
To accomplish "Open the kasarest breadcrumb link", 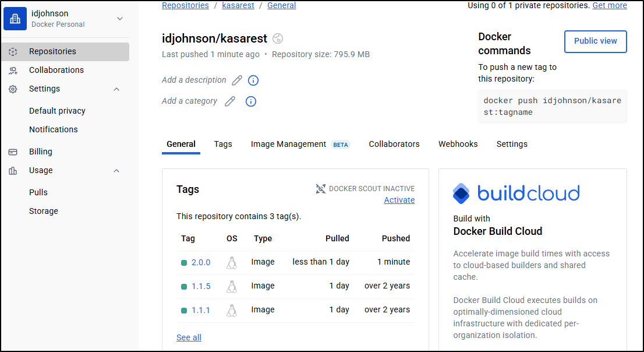I will [x=238, y=6].
